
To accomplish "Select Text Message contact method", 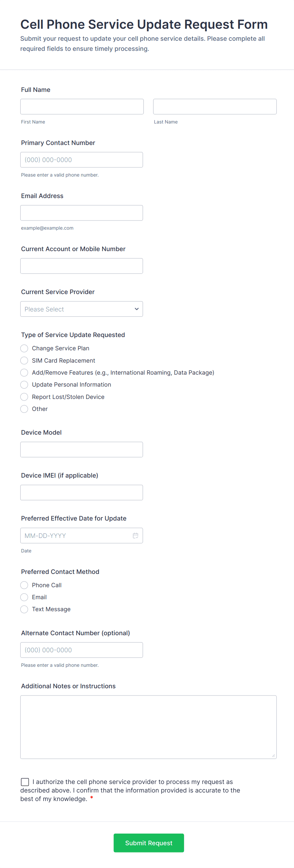I will tap(24, 609).
